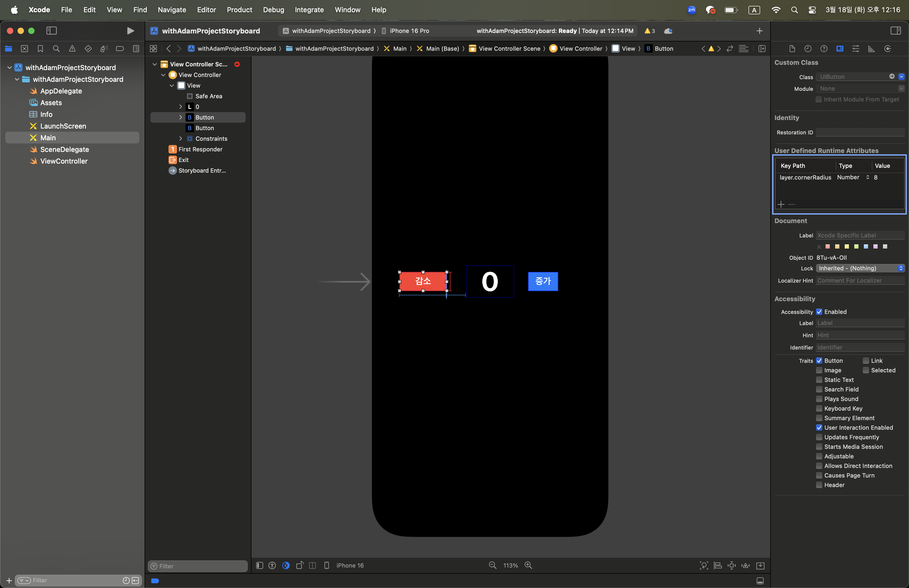Toggle Accessibility Enabled checkbox
Viewport: 909px width, 588px height.
click(x=819, y=312)
